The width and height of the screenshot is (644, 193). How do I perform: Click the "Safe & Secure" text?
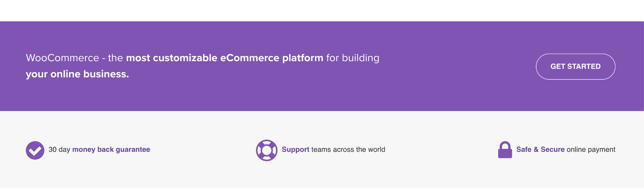point(540,150)
